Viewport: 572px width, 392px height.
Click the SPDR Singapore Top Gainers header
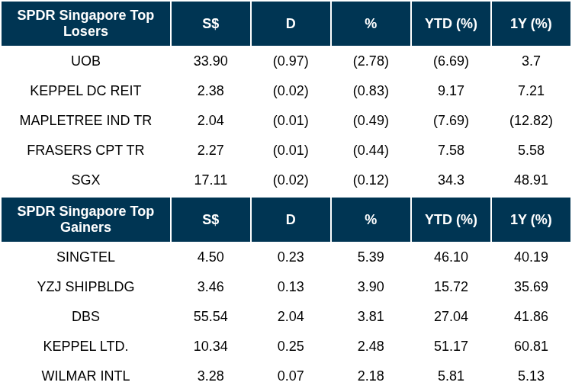tap(85, 219)
